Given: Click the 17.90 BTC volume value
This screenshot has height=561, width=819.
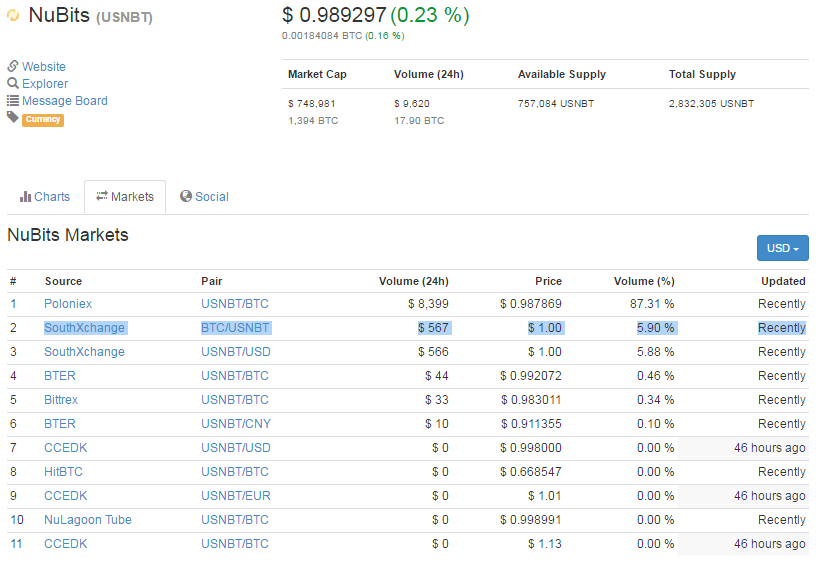Looking at the screenshot, I should [x=419, y=121].
